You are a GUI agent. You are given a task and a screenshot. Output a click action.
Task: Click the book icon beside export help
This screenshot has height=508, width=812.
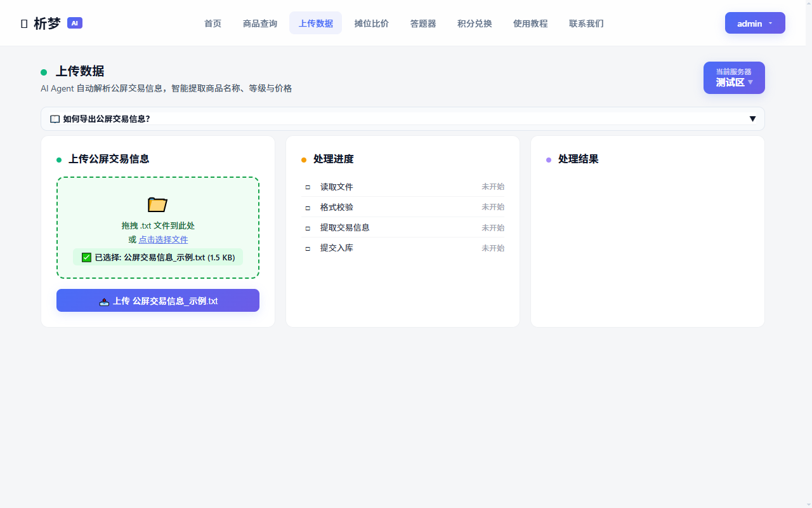[x=55, y=119]
